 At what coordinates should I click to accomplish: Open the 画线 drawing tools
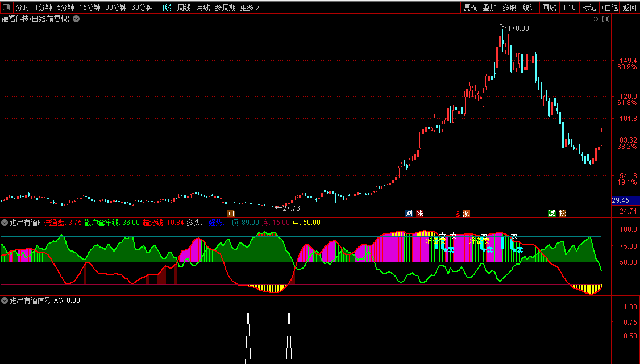[550, 7]
